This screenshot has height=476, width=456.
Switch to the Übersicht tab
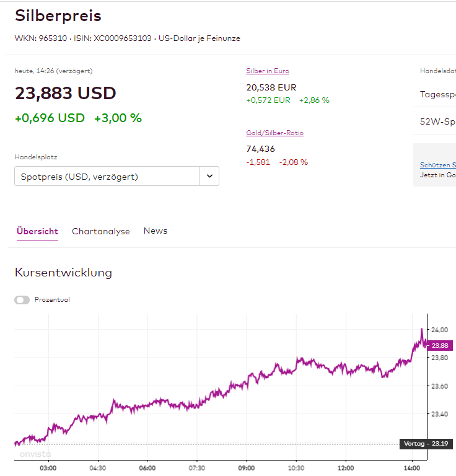pos(37,231)
